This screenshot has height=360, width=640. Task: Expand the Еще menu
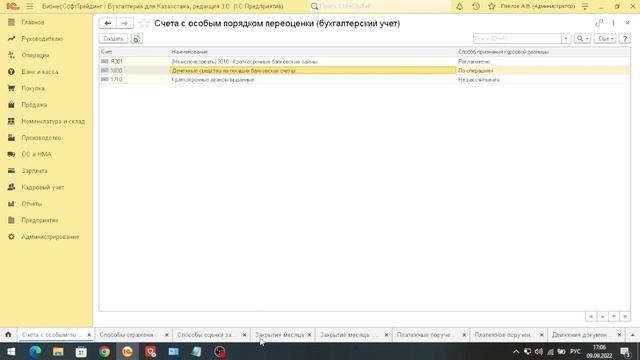click(x=605, y=39)
